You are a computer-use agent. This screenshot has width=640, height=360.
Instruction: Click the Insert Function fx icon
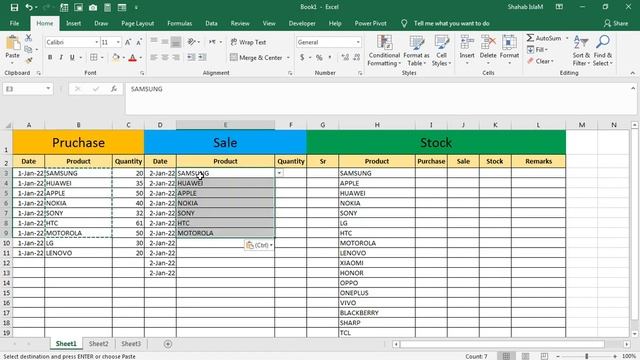(x=113, y=89)
